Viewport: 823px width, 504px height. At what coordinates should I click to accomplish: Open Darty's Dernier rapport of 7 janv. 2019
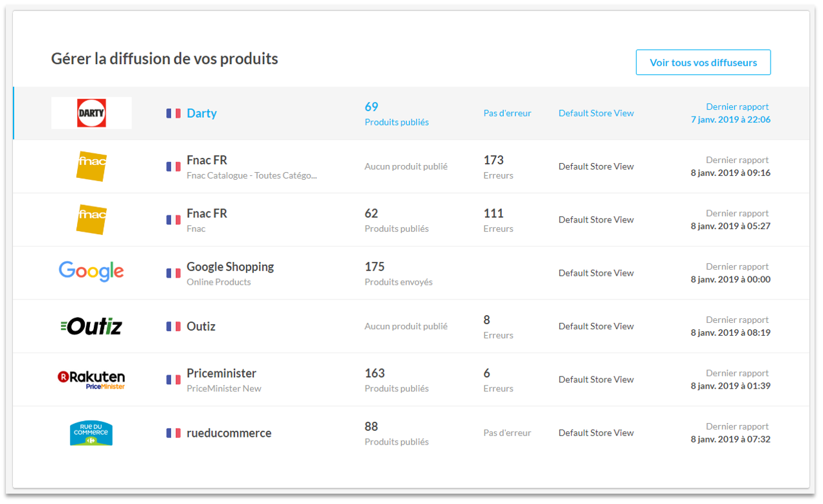730,113
